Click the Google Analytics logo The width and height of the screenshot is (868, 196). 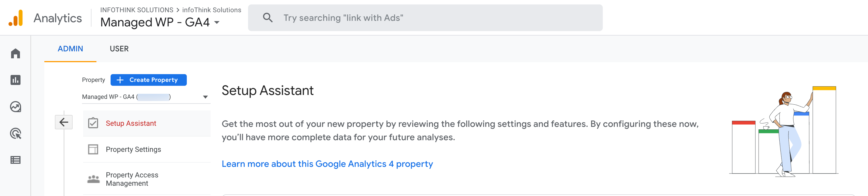pyautogui.click(x=16, y=18)
